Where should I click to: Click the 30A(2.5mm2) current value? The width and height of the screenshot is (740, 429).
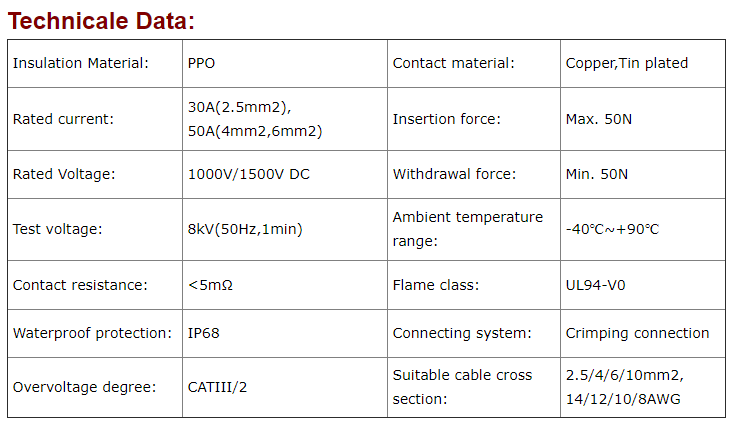(x=239, y=107)
